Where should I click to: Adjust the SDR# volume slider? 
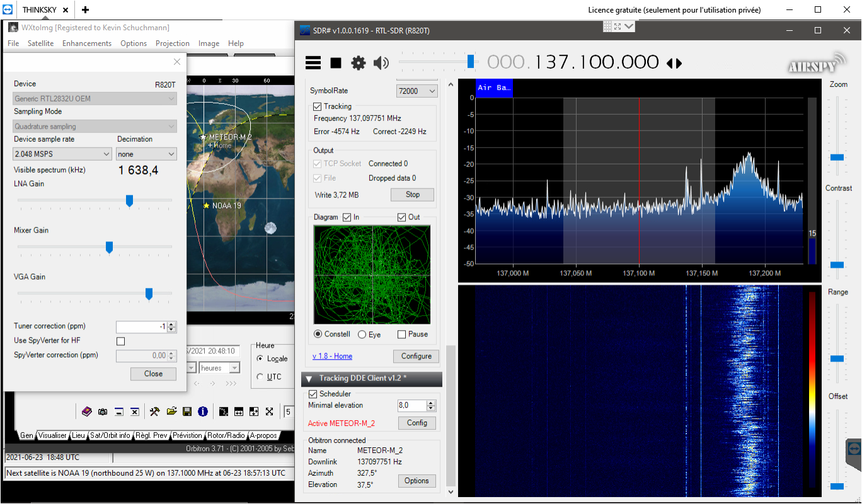470,61
